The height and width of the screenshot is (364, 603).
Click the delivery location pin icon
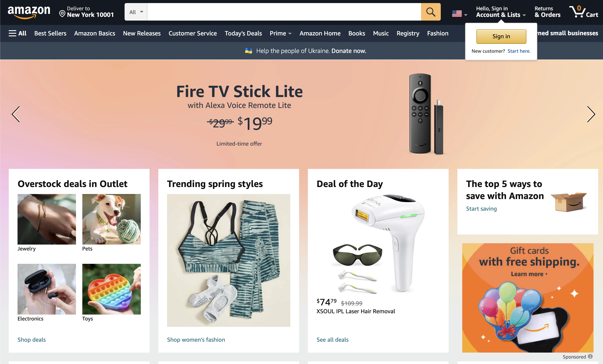(62, 14)
